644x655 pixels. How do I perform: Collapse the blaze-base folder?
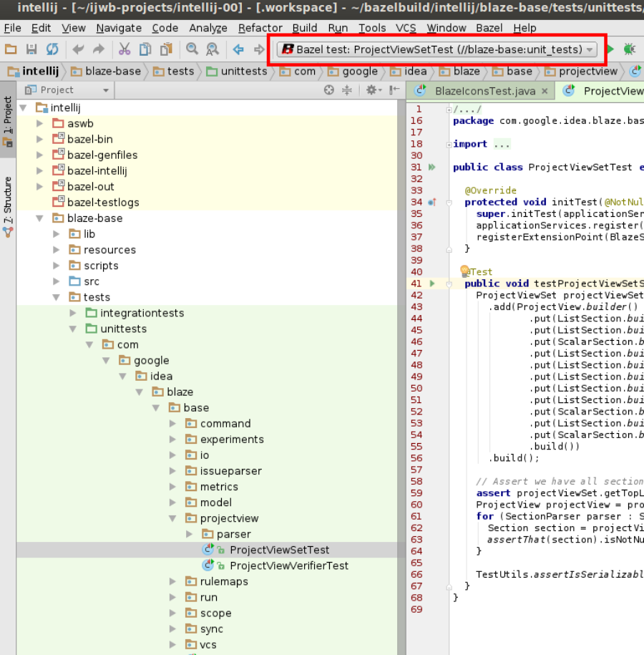pos(39,218)
